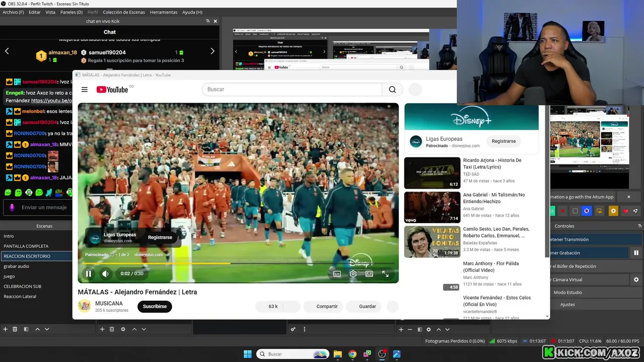Open Ana Gabriel Mi Talismán video thumbnail
This screenshot has width=644, height=362.
(x=432, y=207)
